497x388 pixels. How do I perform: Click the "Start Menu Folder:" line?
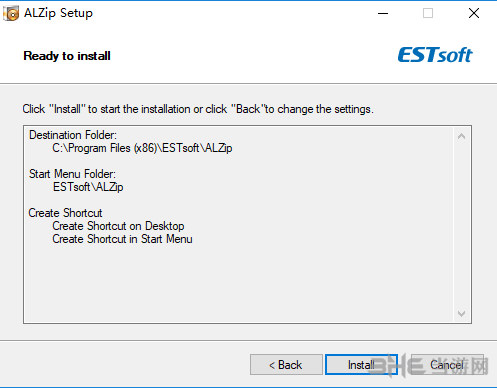[72, 174]
